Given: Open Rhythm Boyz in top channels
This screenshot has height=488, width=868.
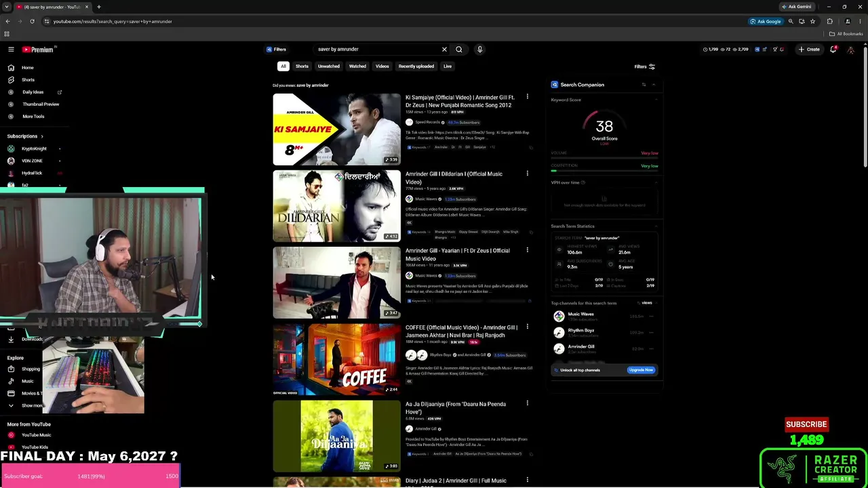Looking at the screenshot, I should point(580,332).
